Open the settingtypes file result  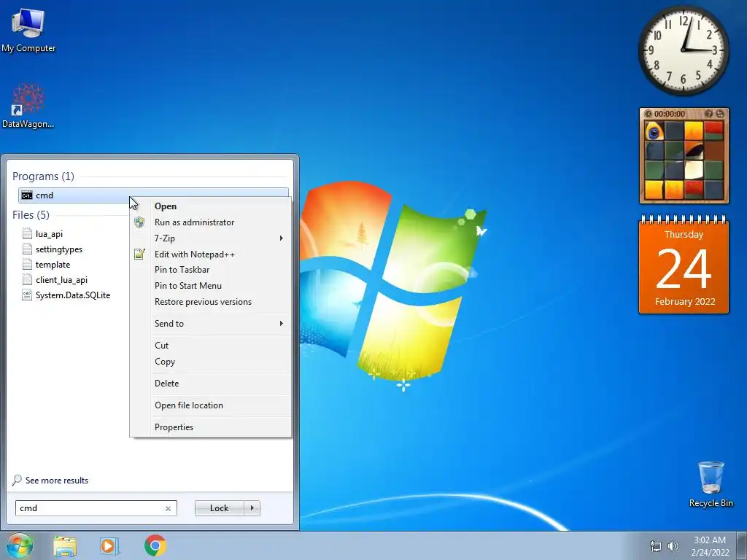pos(53,249)
